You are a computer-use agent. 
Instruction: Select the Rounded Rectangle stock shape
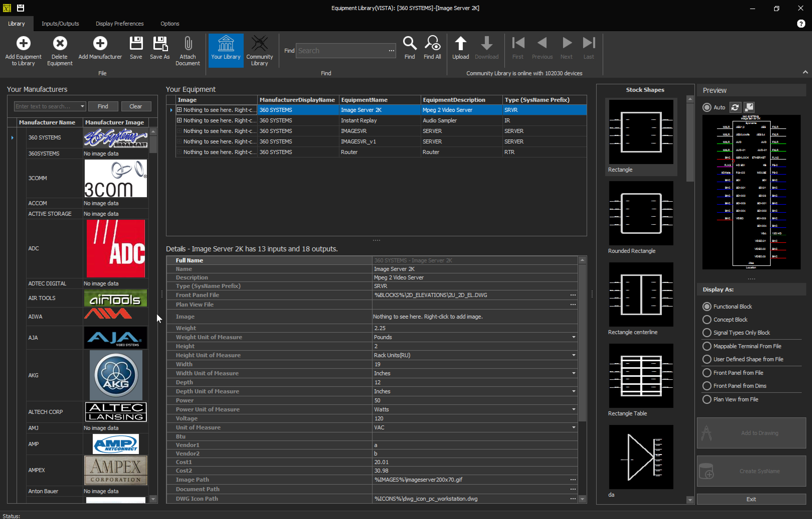641,213
